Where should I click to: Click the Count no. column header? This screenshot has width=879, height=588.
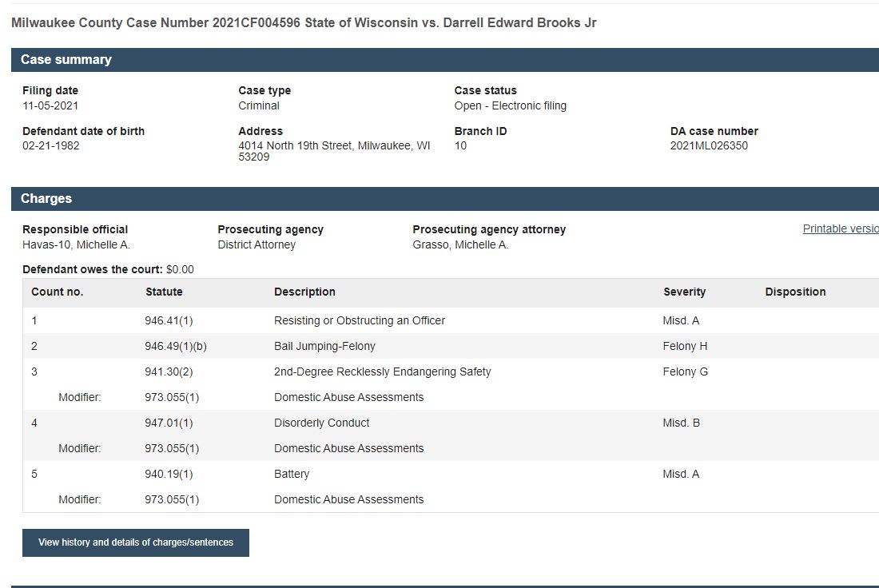click(58, 292)
